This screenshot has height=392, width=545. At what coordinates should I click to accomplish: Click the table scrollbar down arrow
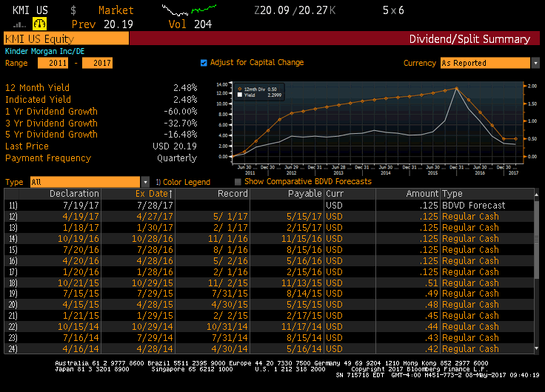536,348
